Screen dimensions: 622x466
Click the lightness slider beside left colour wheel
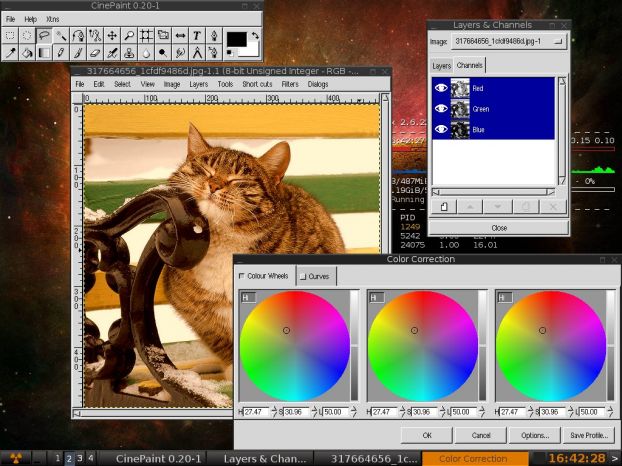click(x=354, y=345)
